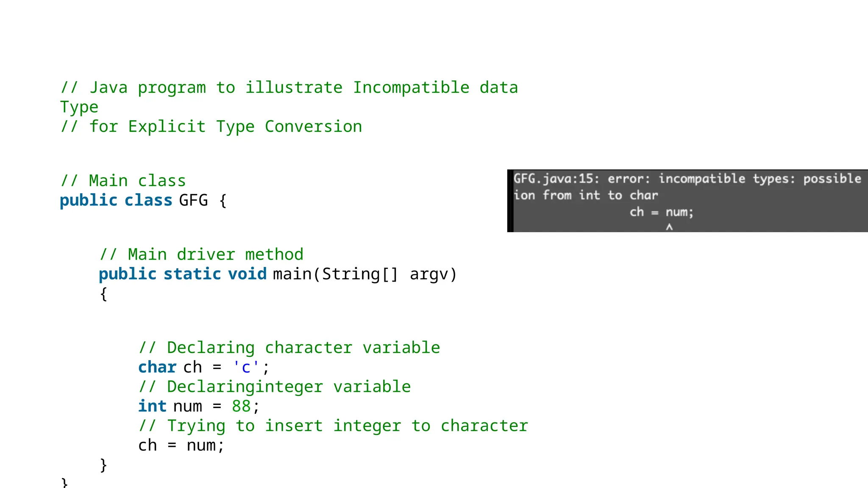Viewport: 868px width, 488px height.
Task: Click the 'char' keyword in declaration
Action: [157, 367]
